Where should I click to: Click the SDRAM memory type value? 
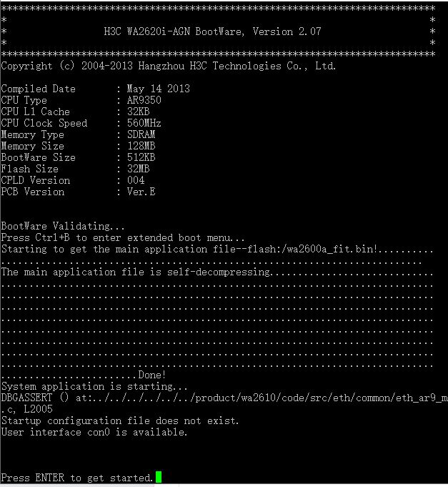pyautogui.click(x=141, y=134)
